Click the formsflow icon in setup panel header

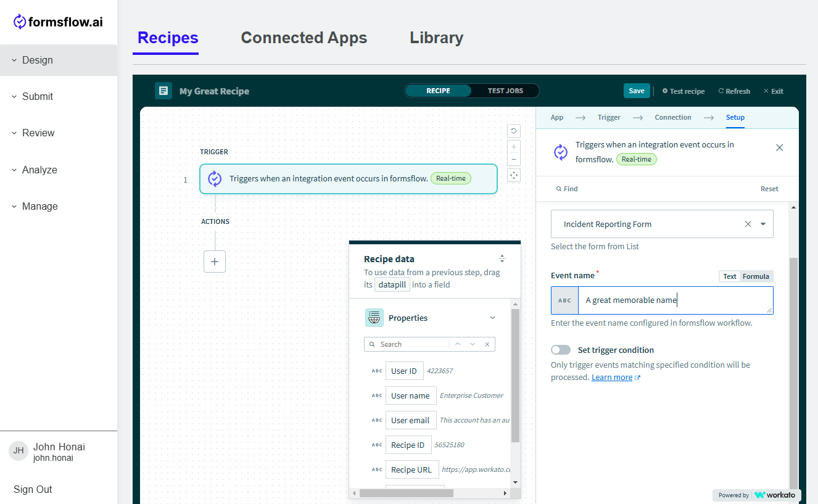click(x=561, y=152)
